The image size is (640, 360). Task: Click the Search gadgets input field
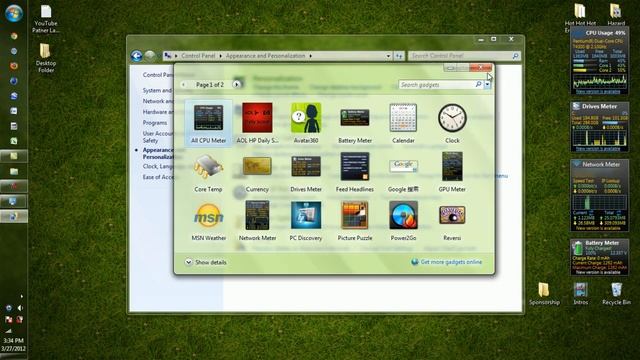click(x=436, y=85)
